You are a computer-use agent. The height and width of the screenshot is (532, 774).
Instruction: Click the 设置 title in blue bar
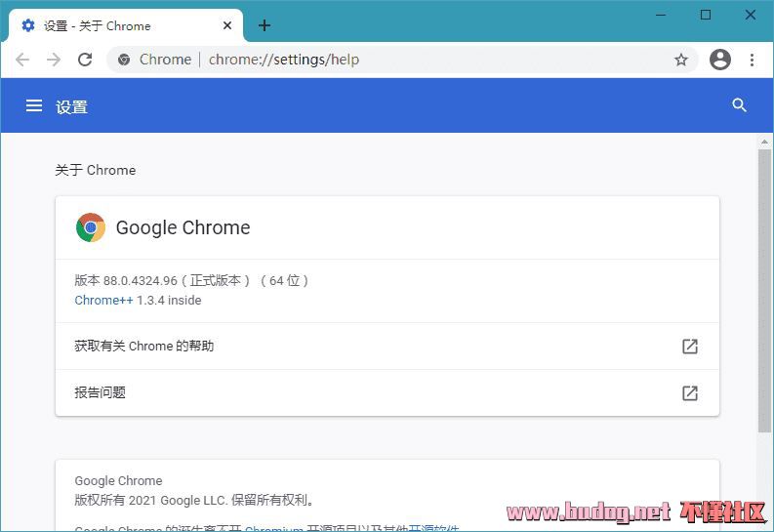pos(71,106)
